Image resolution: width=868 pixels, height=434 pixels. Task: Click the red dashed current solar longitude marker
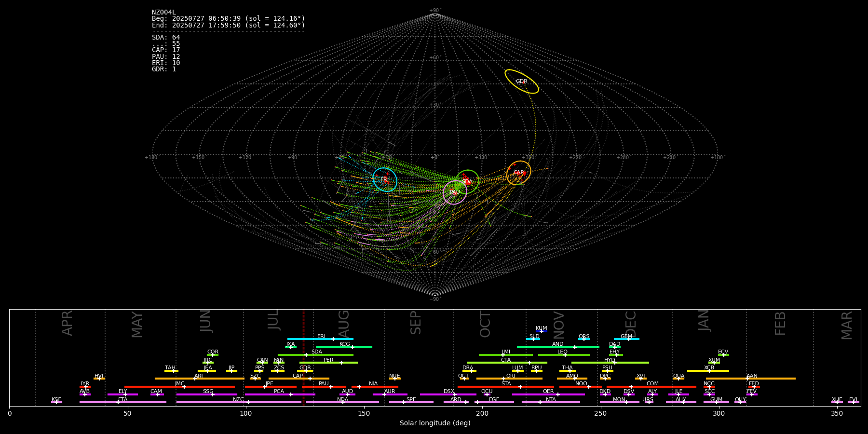[303, 357]
